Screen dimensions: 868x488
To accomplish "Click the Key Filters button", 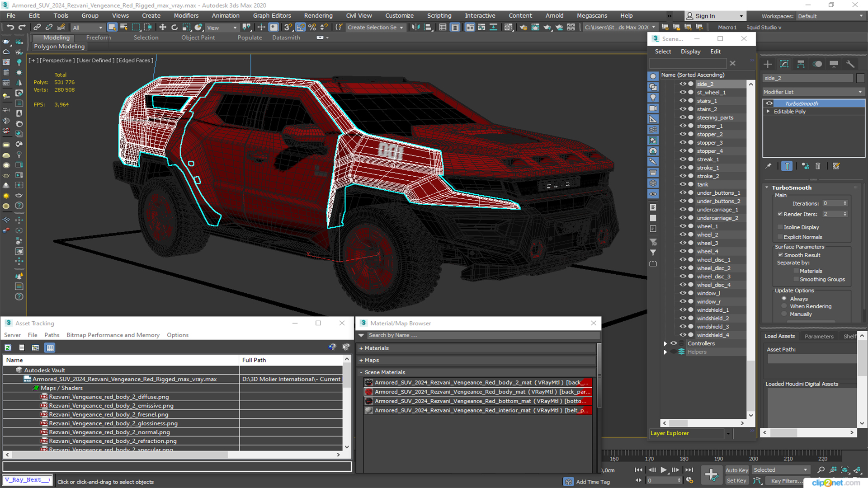I will (787, 481).
